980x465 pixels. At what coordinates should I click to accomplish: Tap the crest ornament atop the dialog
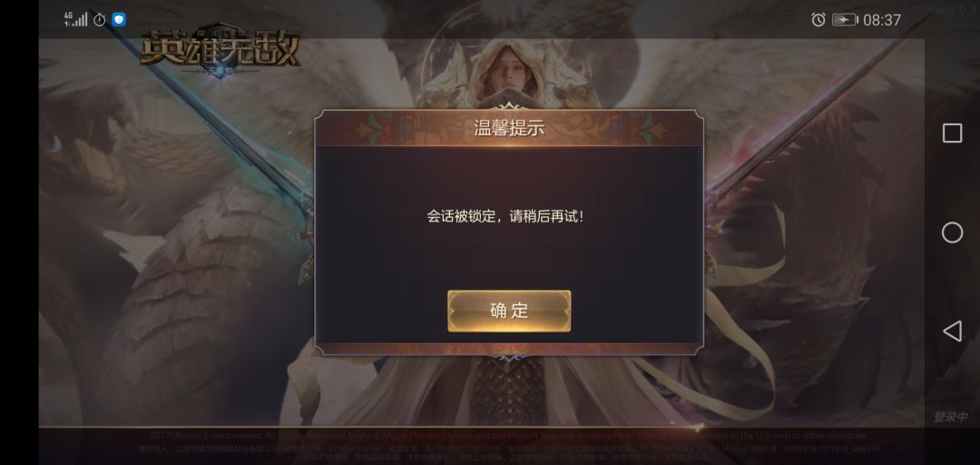[x=509, y=106]
